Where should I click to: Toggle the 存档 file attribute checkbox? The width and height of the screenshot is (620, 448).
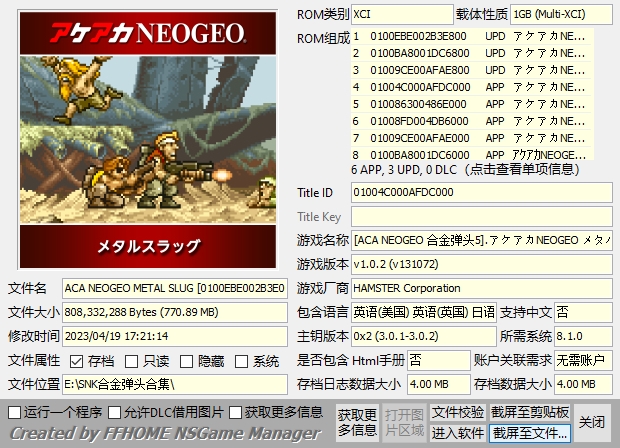pyautogui.click(x=78, y=361)
